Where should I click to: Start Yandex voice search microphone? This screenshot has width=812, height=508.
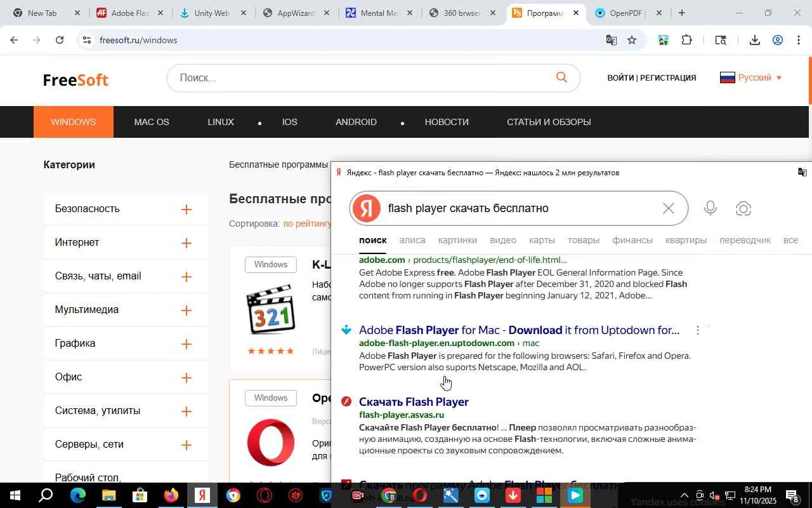[x=710, y=208]
